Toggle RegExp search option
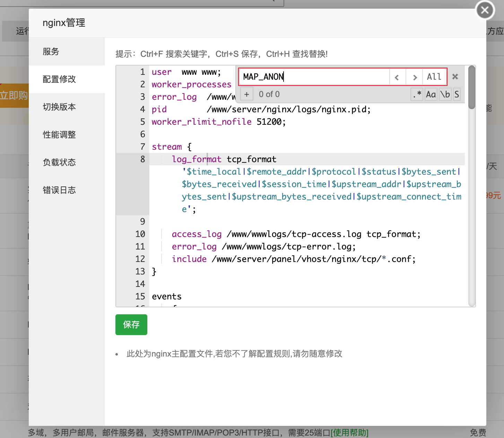Image resolution: width=504 pixels, height=438 pixels. [x=417, y=94]
